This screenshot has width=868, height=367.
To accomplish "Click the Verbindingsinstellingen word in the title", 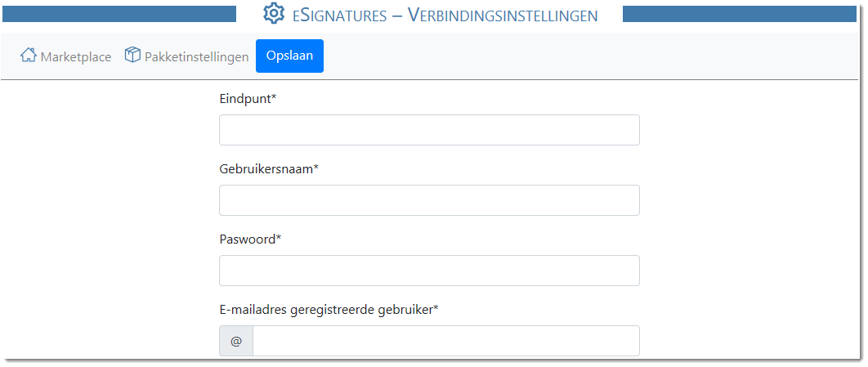I will click(503, 15).
